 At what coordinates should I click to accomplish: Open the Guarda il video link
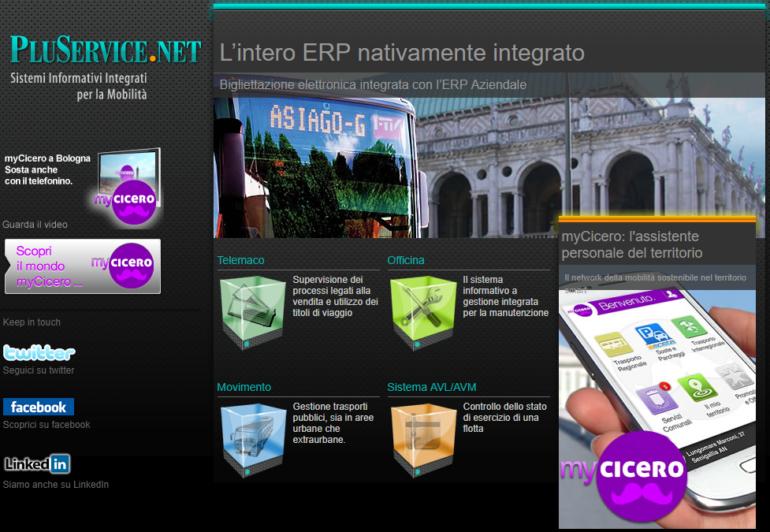(x=35, y=225)
